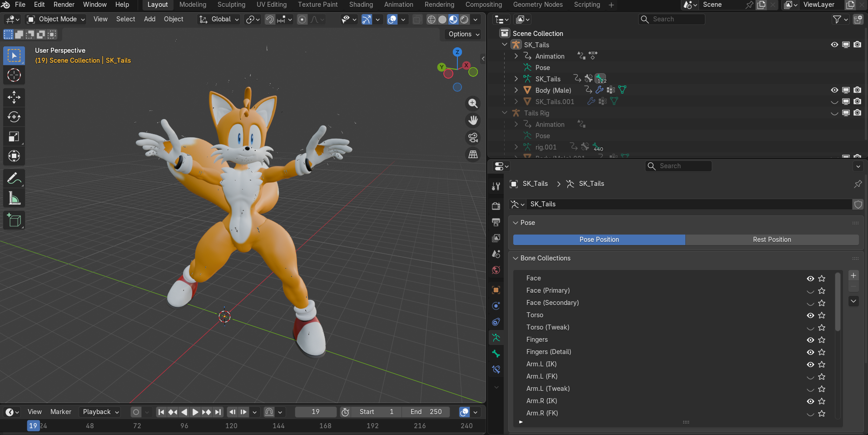868x435 pixels.
Task: Activate the Select Box tool
Action: click(x=14, y=55)
